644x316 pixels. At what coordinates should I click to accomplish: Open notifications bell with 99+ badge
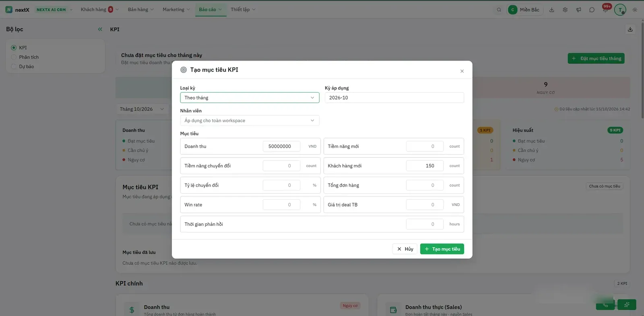[605, 9]
